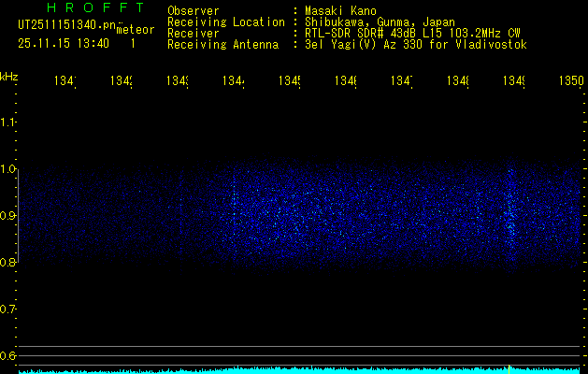Image resolution: width=588 pixels, height=374 pixels.
Task: Click the Receiving Location field label
Action: pos(225,22)
